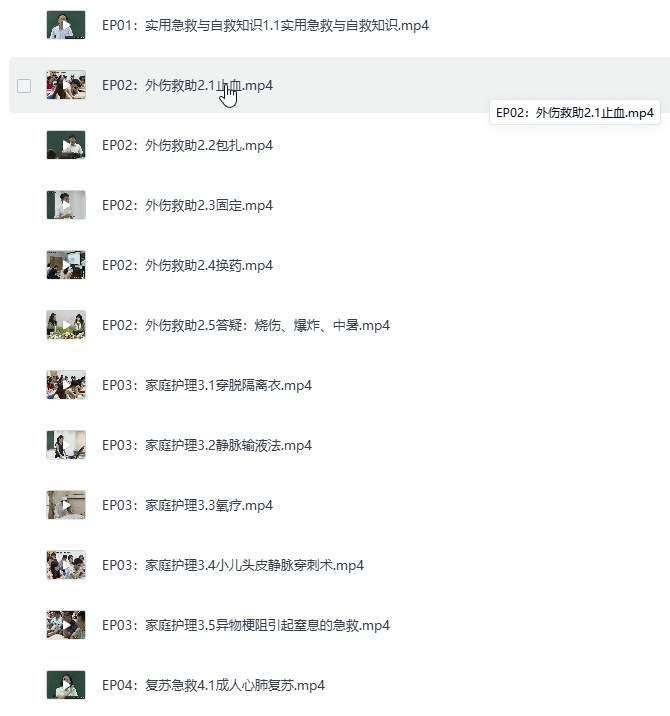Screen dimensions: 670x716
Task: Select file name 外伤救助2.3固定.mp4
Action: pos(187,205)
